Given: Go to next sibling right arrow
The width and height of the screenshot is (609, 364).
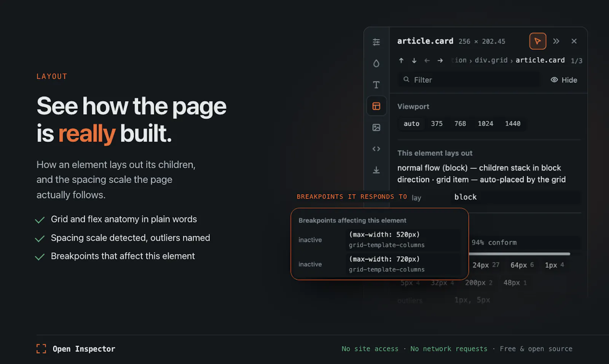Looking at the screenshot, I should tap(440, 60).
